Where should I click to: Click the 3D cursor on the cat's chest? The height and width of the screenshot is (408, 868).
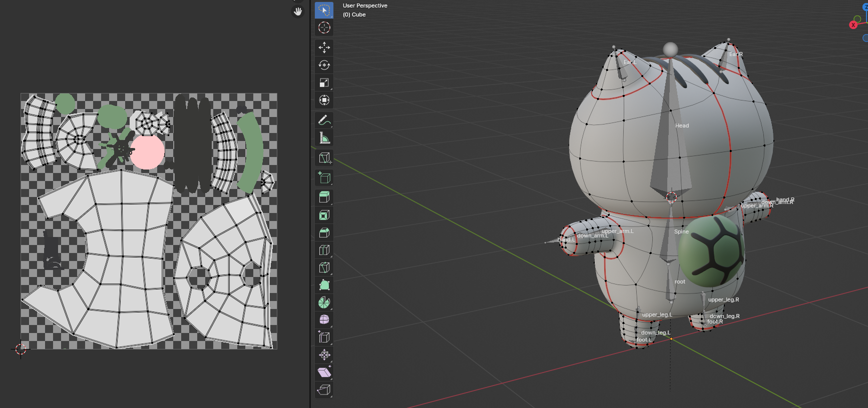pos(671,197)
